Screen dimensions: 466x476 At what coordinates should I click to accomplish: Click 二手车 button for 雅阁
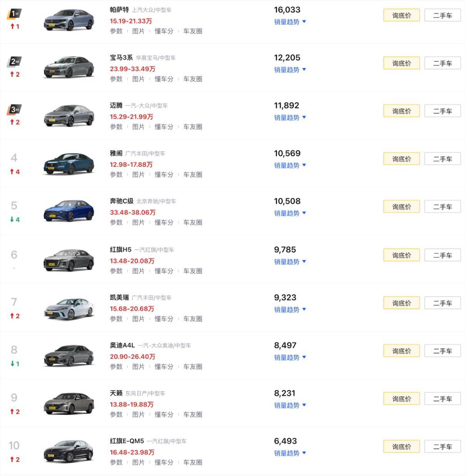coord(442,159)
